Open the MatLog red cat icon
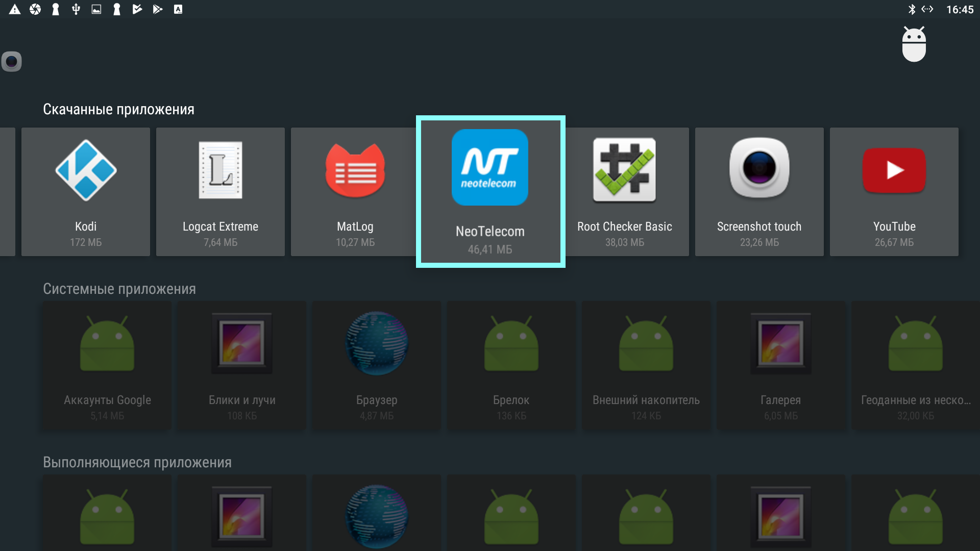 click(x=355, y=170)
